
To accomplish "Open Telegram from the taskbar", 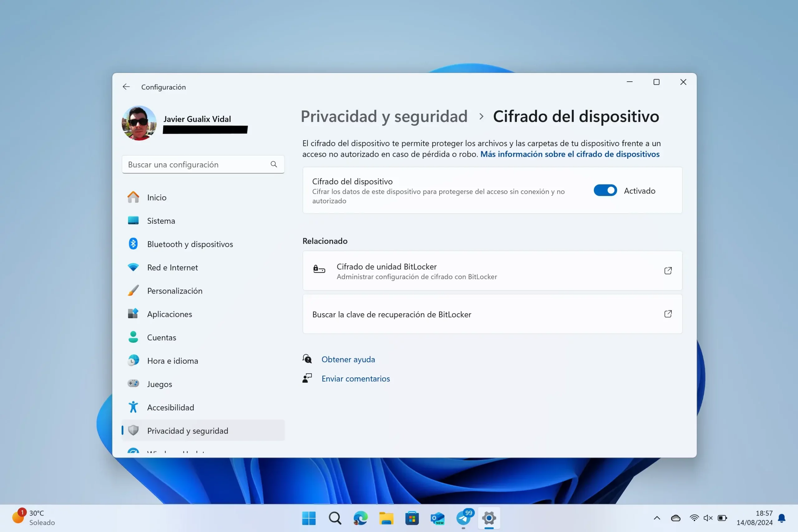I will (463, 518).
